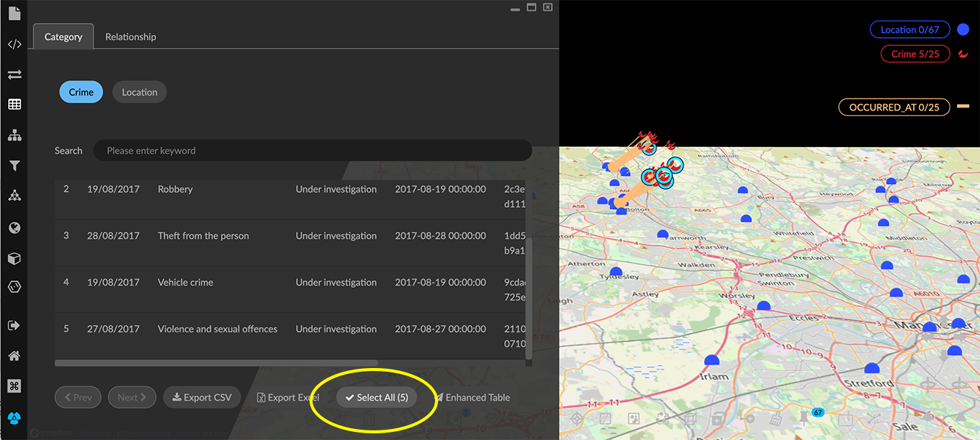Toggle the Crime category filter pill
Image resolution: width=980 pixels, height=440 pixels.
(81, 92)
